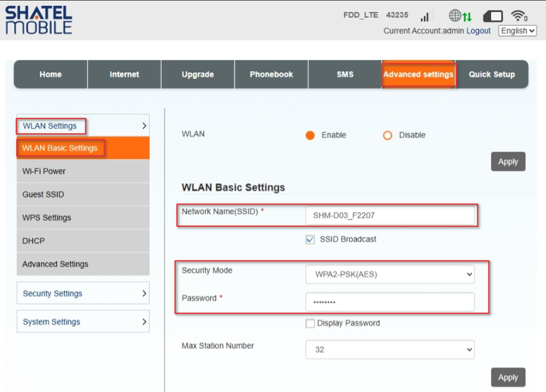Click the bottom Apply button
The width and height of the screenshot is (546, 392).
[508, 377]
